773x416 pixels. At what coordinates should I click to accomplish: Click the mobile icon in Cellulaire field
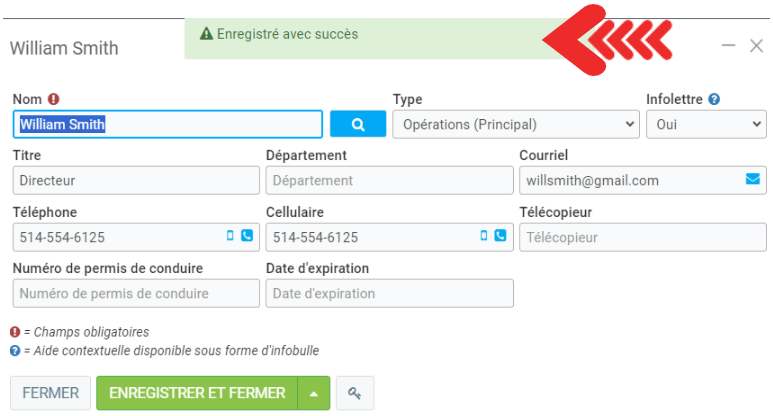click(x=484, y=236)
